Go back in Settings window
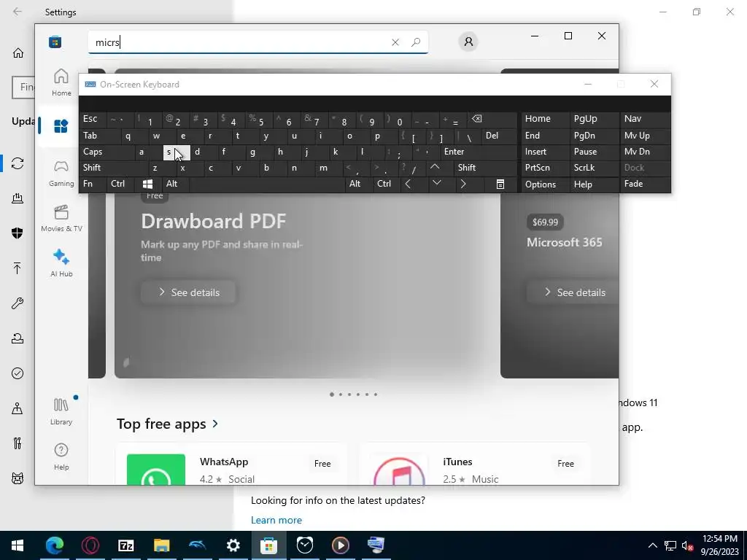The height and width of the screenshot is (560, 747). [x=18, y=12]
